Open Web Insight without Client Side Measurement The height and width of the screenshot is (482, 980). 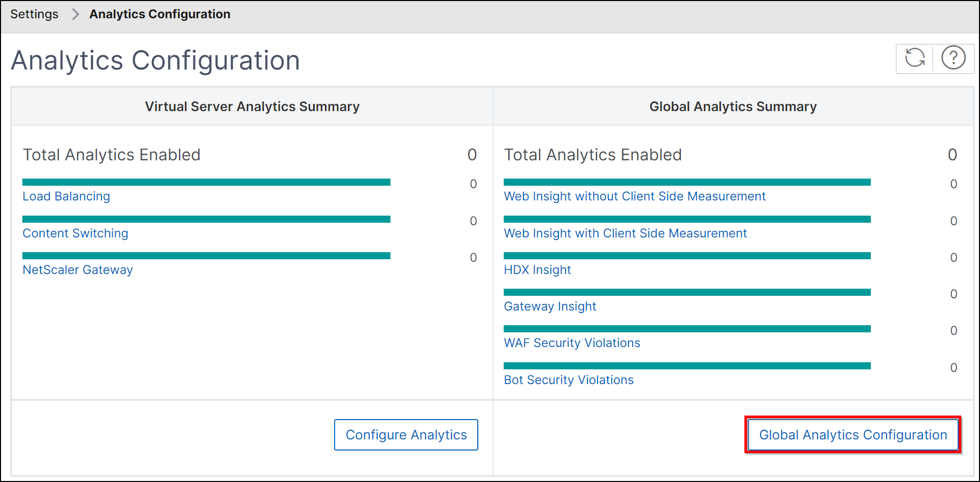click(635, 196)
